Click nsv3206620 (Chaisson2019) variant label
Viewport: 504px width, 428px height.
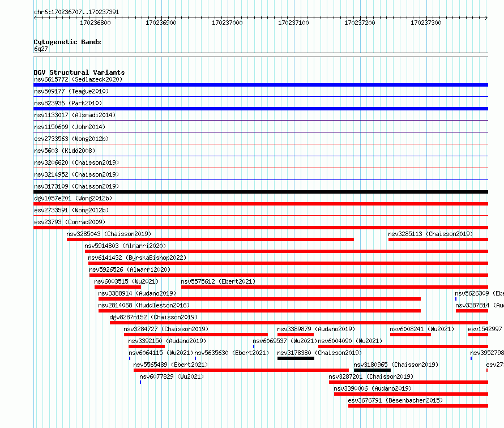[76, 162]
